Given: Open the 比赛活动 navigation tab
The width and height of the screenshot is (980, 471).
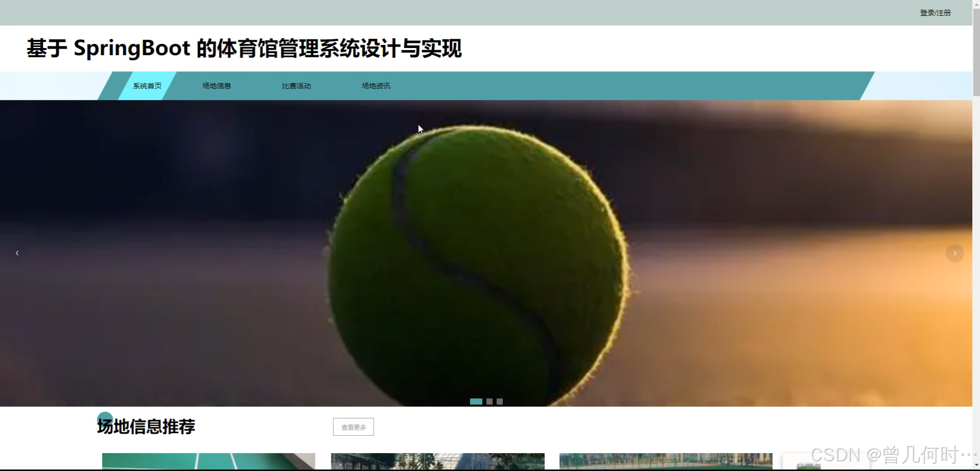Looking at the screenshot, I should pos(297,86).
